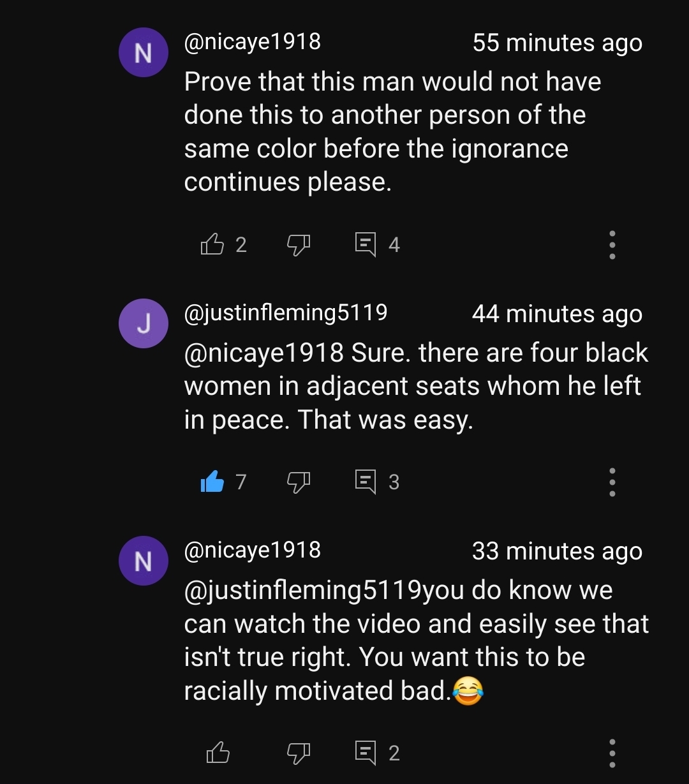Remove like from justinfleming5119's comment

[212, 482]
